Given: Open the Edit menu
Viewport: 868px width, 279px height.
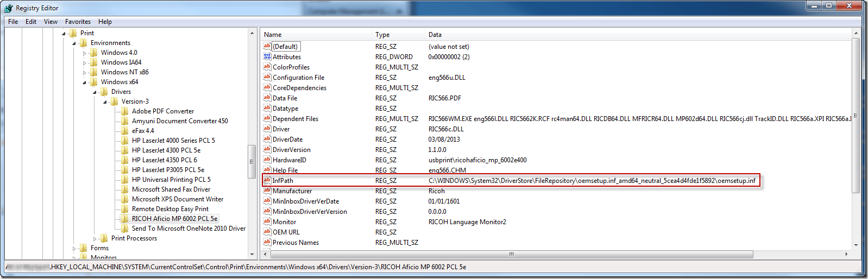Looking at the screenshot, I should point(31,22).
